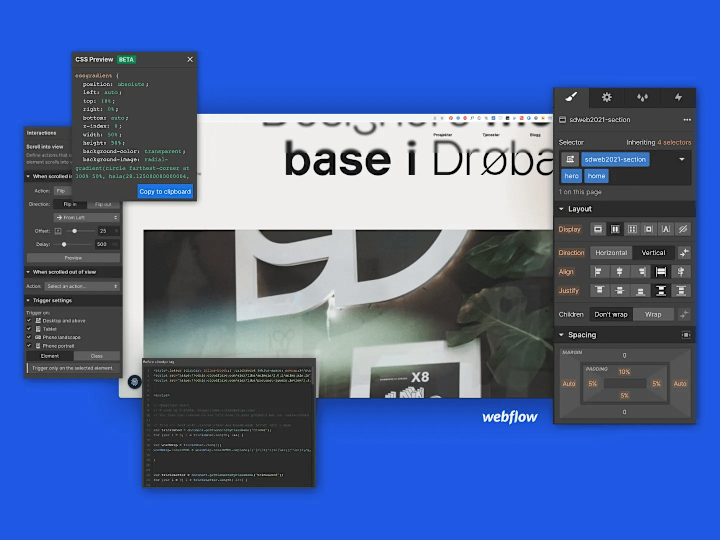Select Don't wrap for children

[x=611, y=315]
